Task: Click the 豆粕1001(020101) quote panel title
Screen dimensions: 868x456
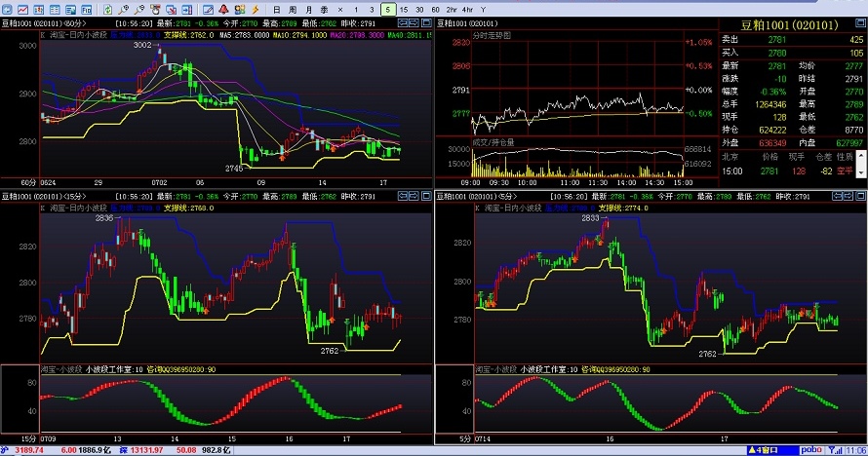Action: pos(789,25)
